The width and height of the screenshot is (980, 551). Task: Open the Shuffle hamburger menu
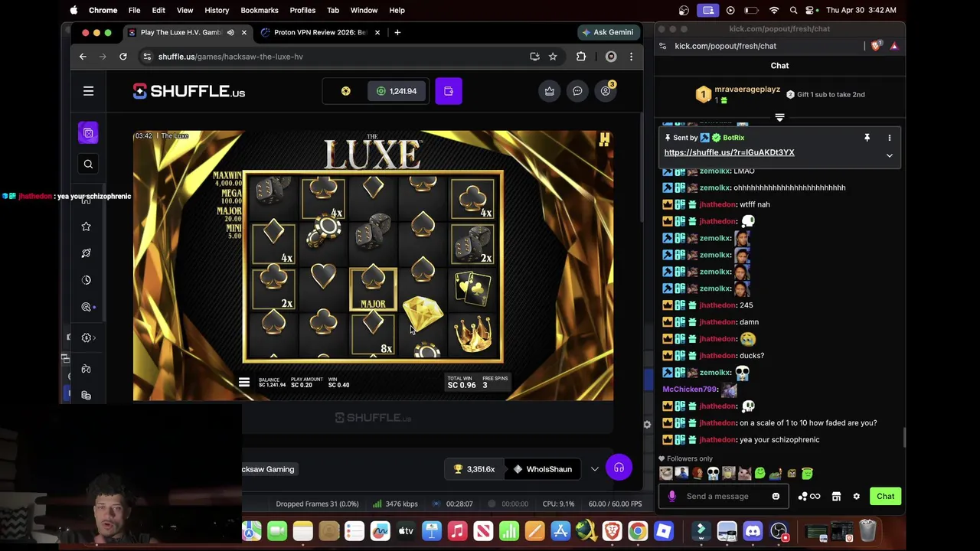pyautogui.click(x=88, y=91)
